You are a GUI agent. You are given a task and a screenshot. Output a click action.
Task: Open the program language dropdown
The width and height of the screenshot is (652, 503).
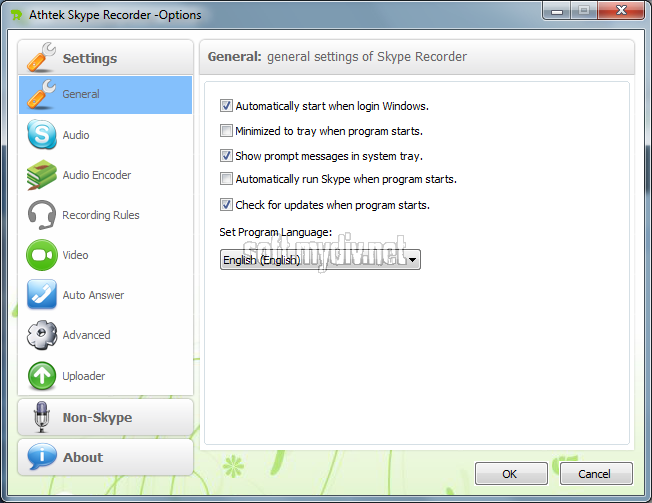[x=320, y=260]
